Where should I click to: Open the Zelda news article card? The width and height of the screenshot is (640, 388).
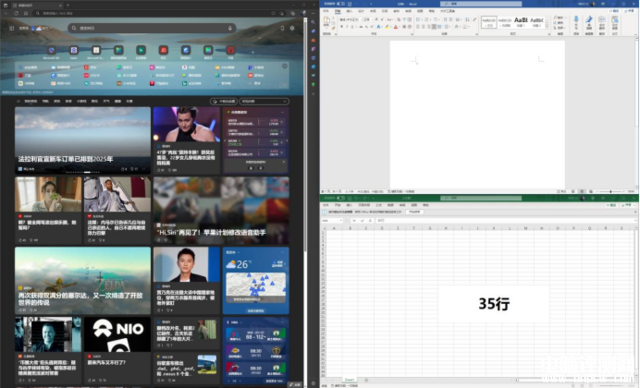(83, 280)
